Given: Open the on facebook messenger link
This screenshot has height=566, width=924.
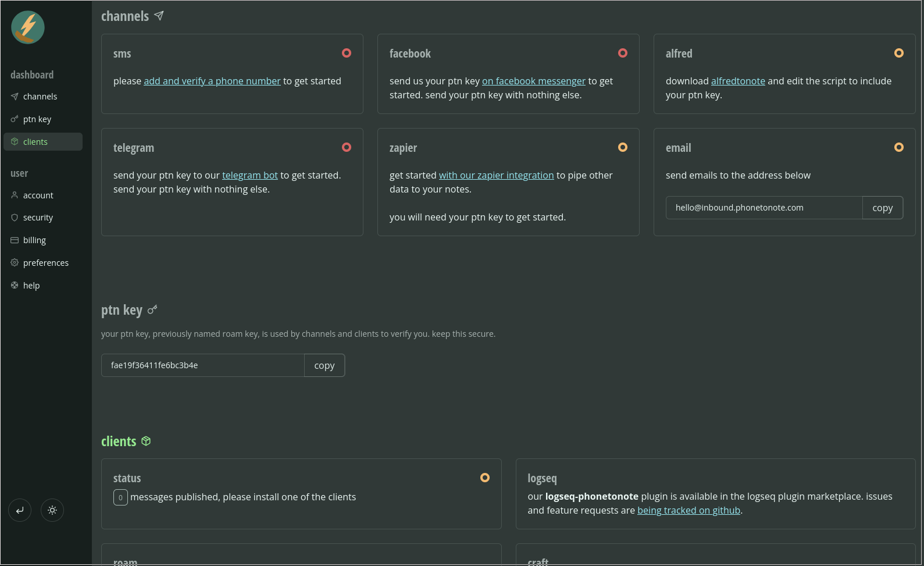Looking at the screenshot, I should pos(534,81).
